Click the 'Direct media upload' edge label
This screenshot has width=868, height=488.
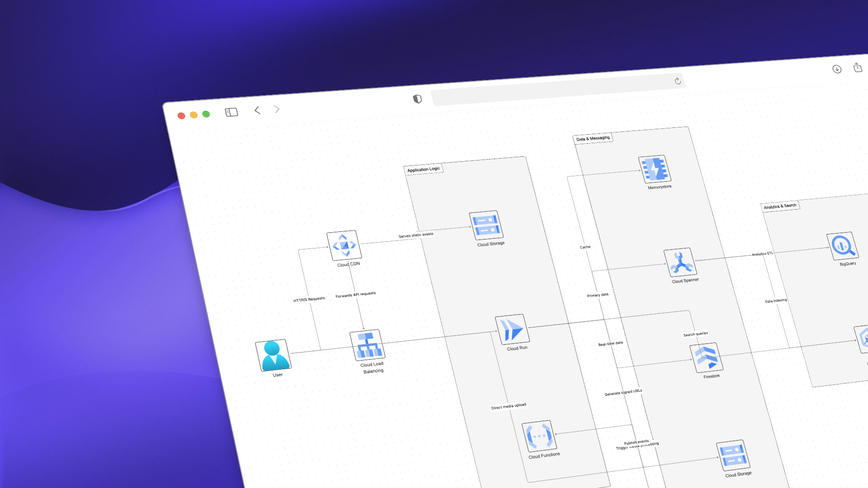point(509,406)
